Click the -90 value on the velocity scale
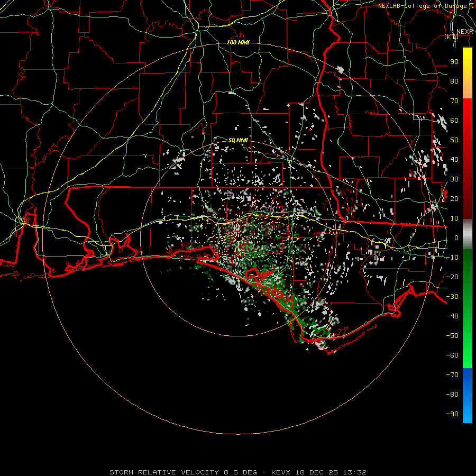The height and width of the screenshot is (476, 476). (452, 414)
